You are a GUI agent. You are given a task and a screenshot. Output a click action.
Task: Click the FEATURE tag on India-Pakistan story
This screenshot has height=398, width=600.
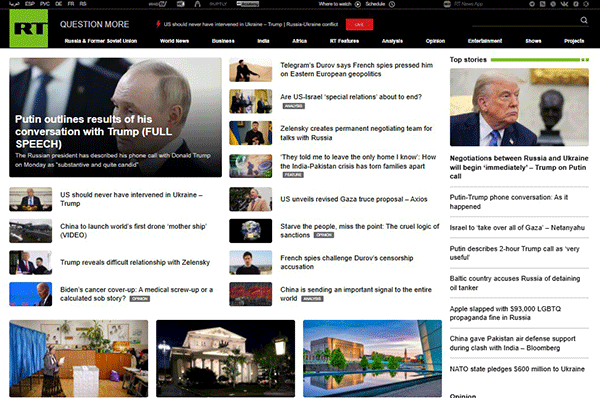tap(293, 175)
